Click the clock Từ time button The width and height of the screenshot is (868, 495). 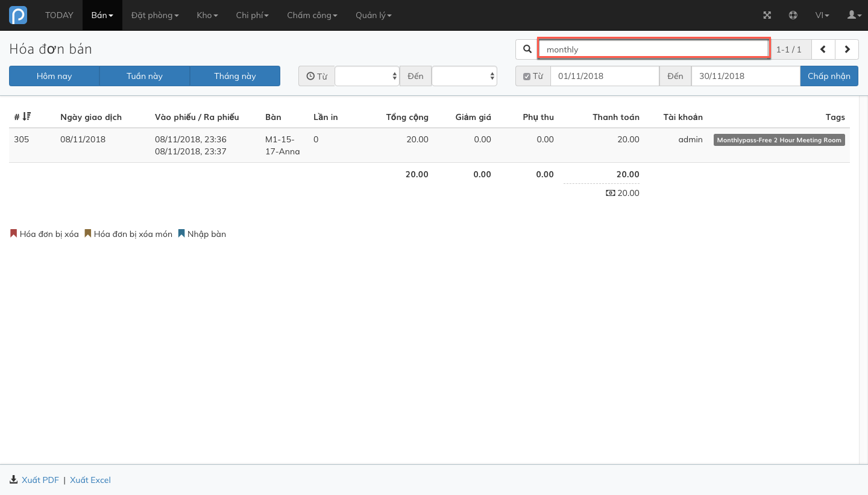click(x=316, y=76)
